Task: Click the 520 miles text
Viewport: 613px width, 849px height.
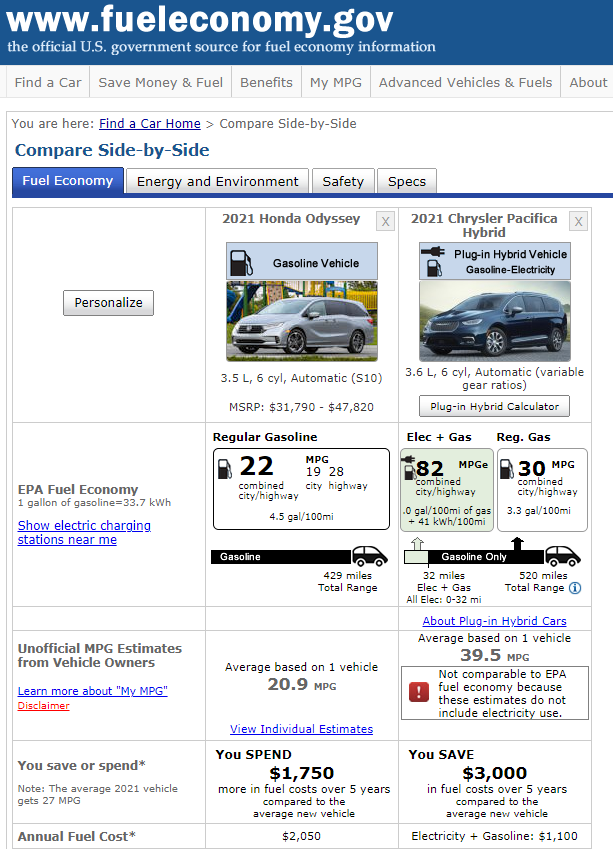Action: (543, 576)
